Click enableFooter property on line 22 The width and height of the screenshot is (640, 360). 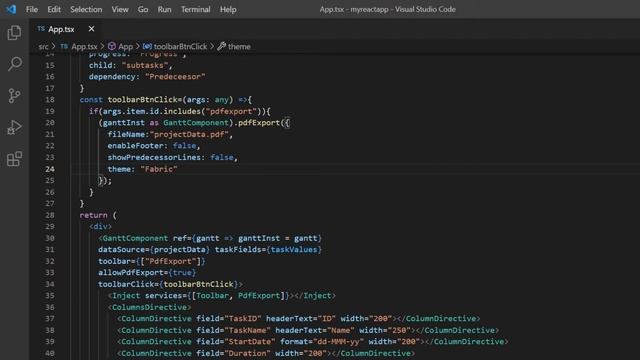136,146
